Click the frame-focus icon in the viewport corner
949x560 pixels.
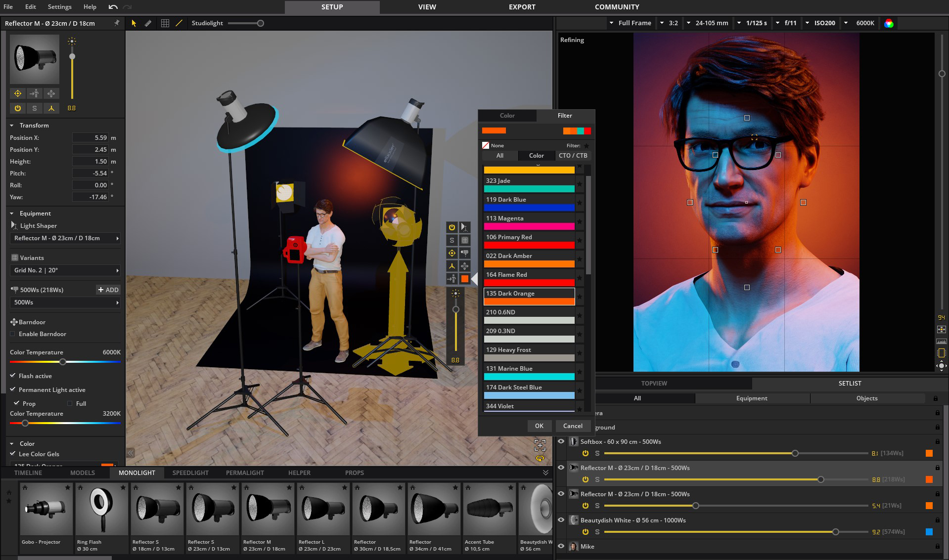(x=540, y=445)
